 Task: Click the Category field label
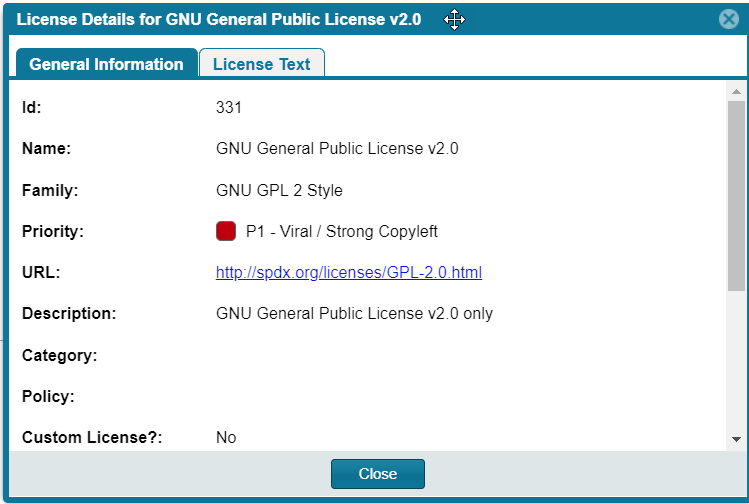[x=59, y=355]
